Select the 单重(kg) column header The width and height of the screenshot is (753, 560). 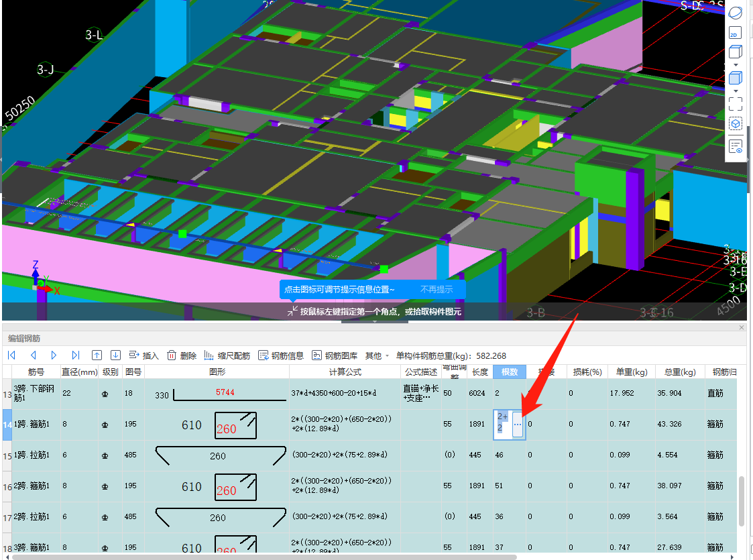[632, 372]
